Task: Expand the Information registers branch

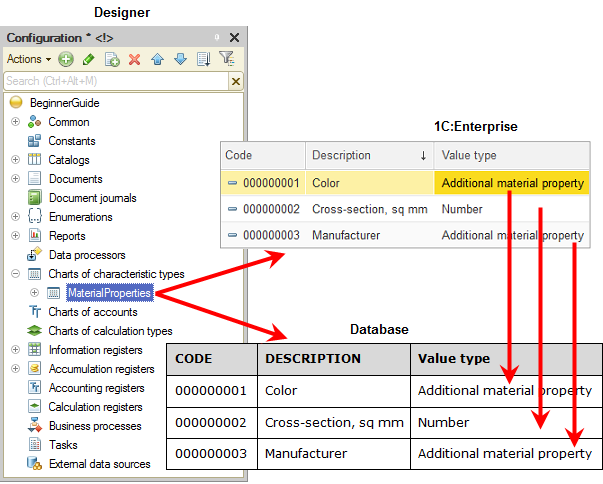Action: (x=15, y=349)
